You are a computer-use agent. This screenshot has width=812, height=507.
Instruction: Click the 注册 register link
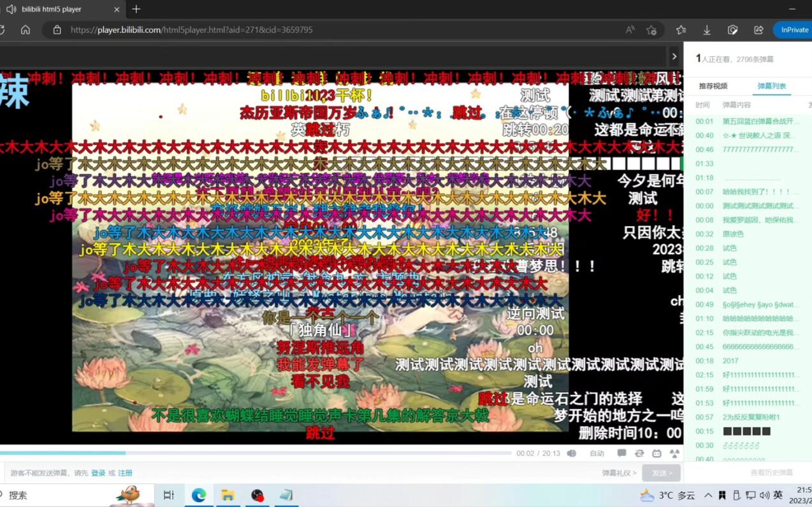[125, 473]
